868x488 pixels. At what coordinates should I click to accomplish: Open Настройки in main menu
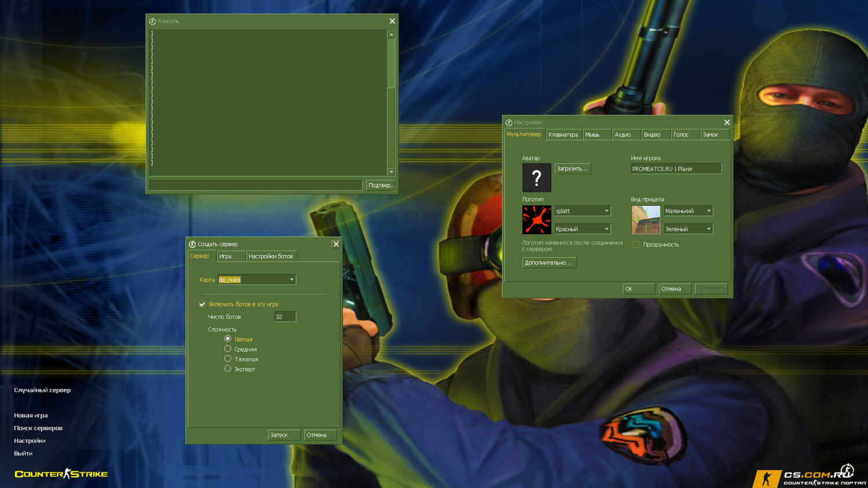(x=30, y=441)
